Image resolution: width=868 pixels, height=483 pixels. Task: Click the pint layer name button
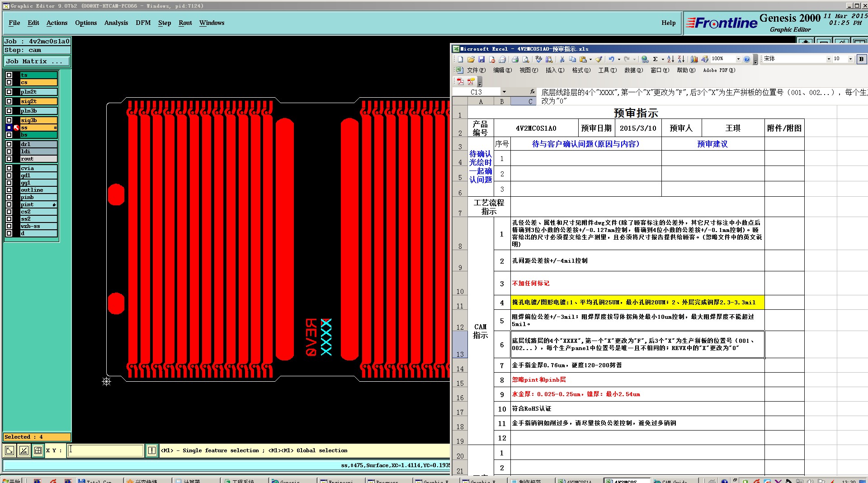[x=38, y=204]
